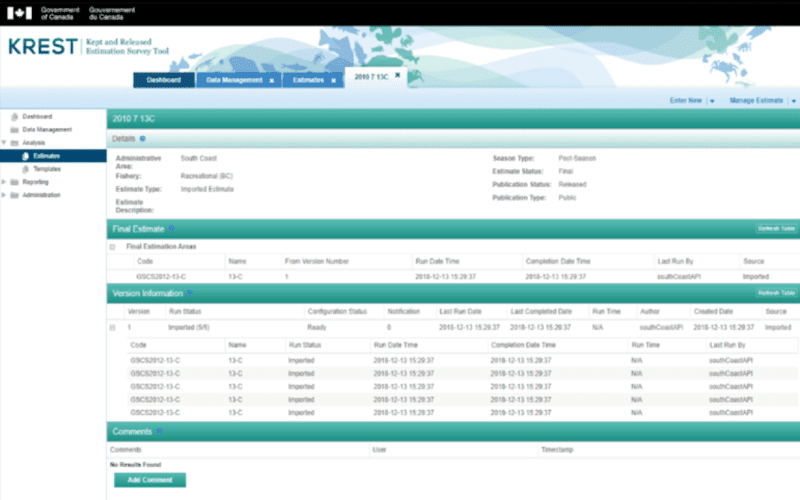Screen dimensions: 800x500
Task: Click Refresh Table in Final Estimate section
Action: pyautogui.click(x=776, y=229)
